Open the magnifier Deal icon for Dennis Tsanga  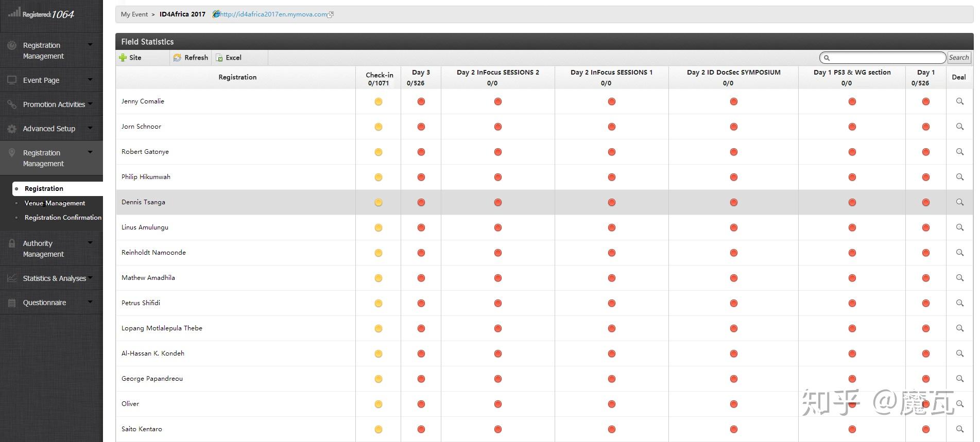pyautogui.click(x=960, y=202)
